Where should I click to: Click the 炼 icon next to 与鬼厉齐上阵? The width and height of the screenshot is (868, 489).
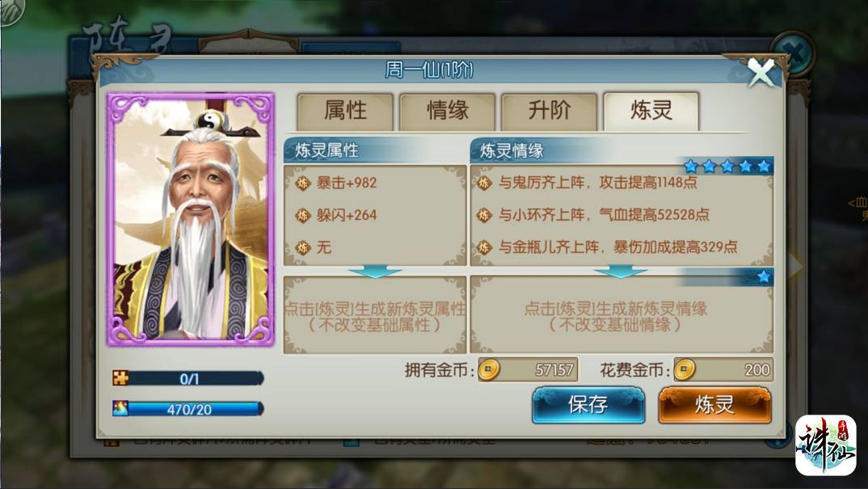pos(484,183)
